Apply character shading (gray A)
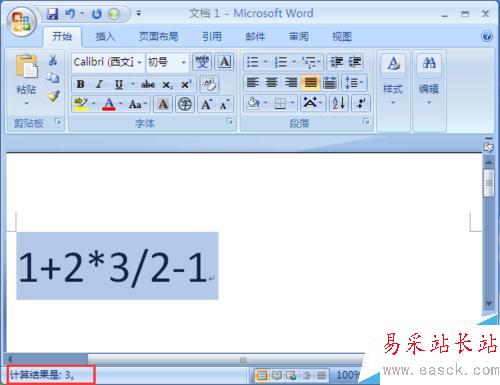This screenshot has width=500, height=385. 163,104
